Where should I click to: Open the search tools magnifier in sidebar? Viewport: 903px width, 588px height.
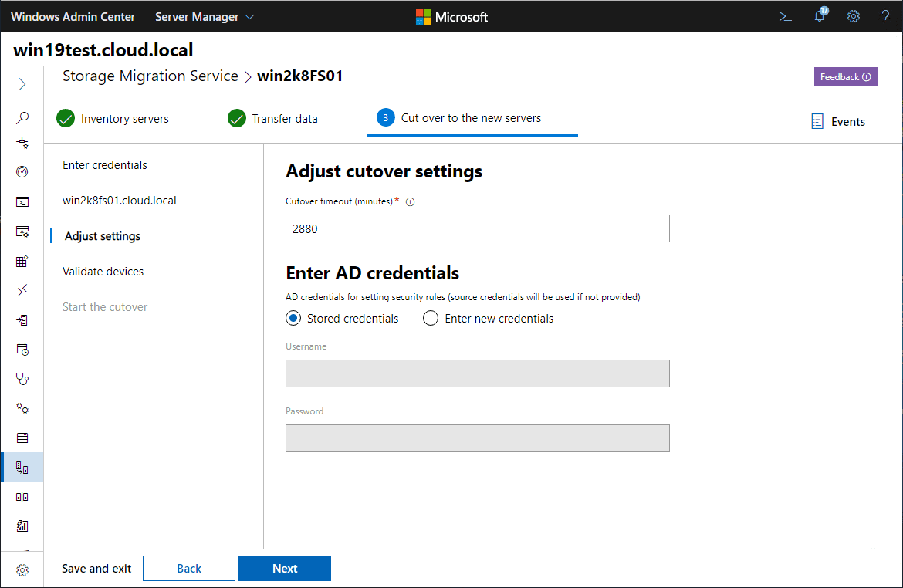pyautogui.click(x=22, y=118)
